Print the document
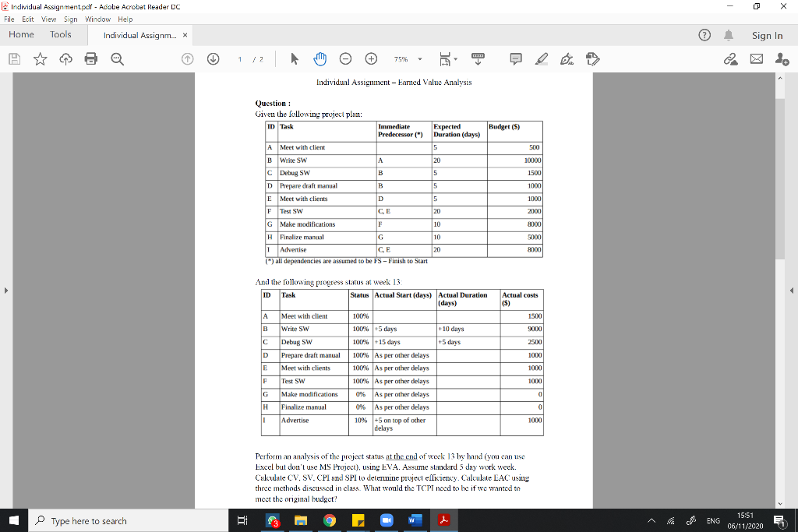Image resolution: width=798 pixels, height=532 pixels. tap(91, 58)
